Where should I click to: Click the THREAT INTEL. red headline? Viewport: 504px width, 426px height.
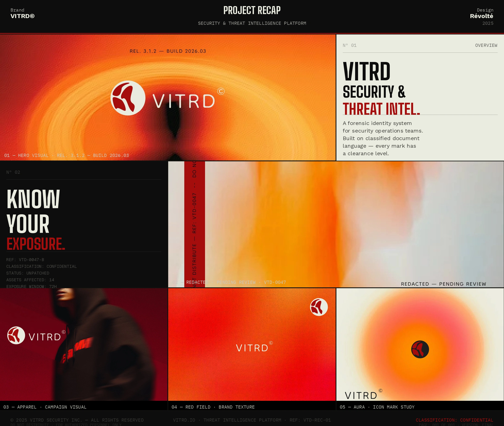click(381, 109)
